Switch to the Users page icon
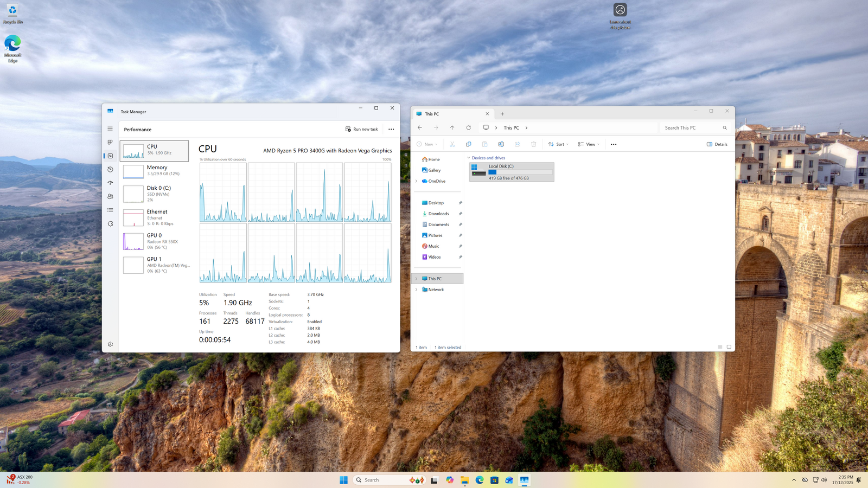Image resolution: width=868 pixels, height=488 pixels. point(110,196)
